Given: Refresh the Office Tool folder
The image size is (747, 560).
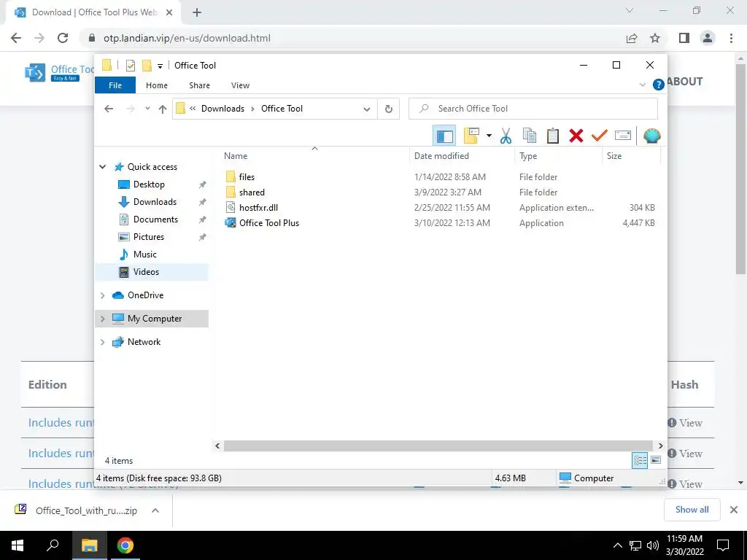Looking at the screenshot, I should click(389, 109).
